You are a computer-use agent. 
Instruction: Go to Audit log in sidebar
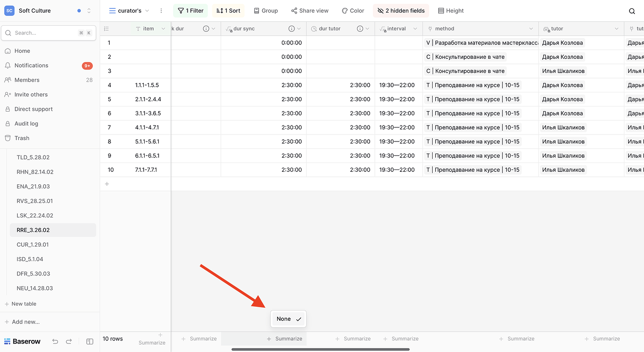[26, 124]
